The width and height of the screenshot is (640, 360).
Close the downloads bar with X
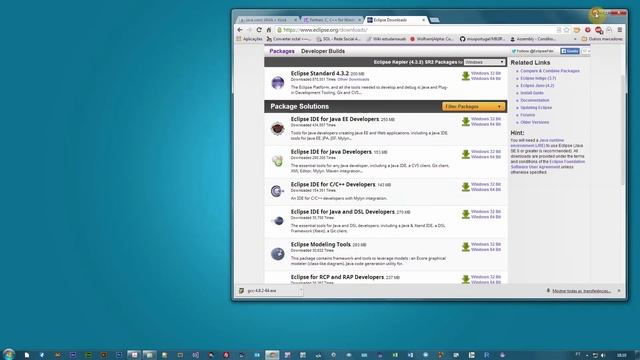click(619, 291)
